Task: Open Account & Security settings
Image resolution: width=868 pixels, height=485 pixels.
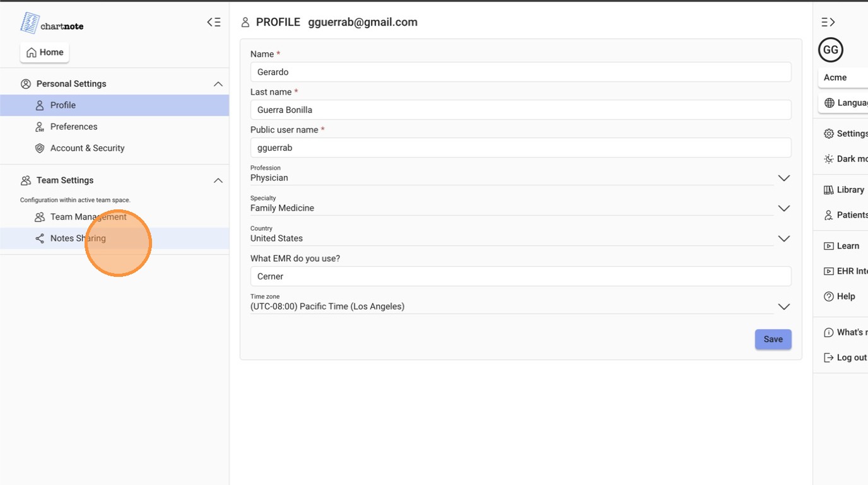Action: coord(87,148)
